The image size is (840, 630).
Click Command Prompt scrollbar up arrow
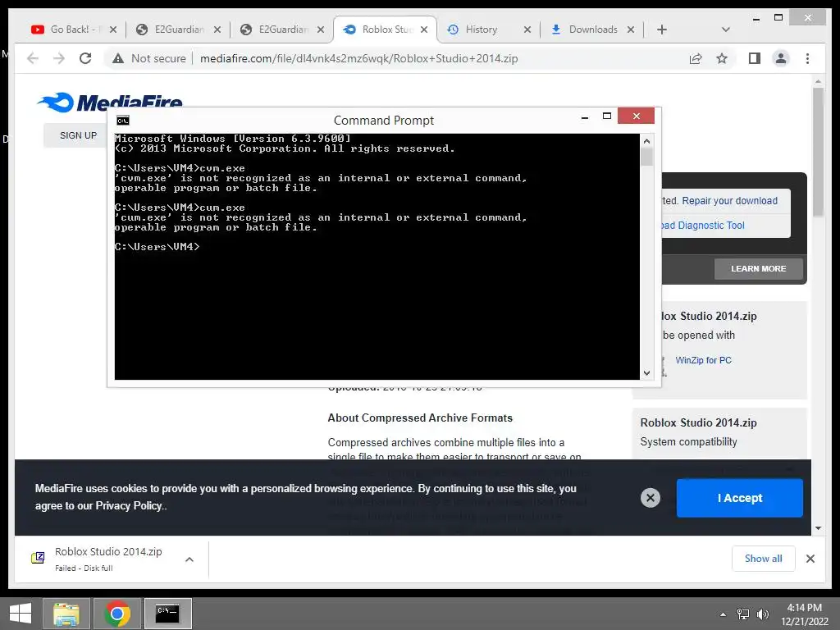(x=646, y=141)
